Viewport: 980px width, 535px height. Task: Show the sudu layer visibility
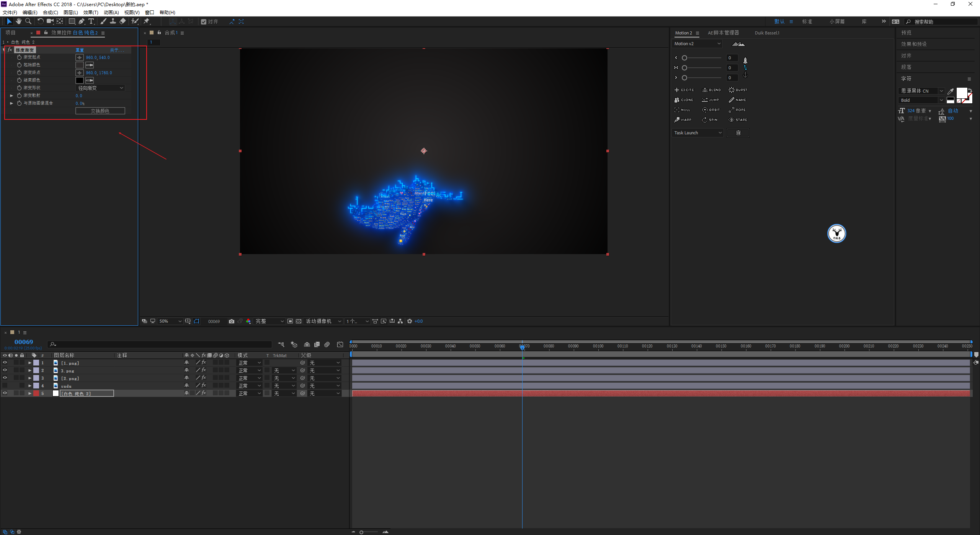coord(5,386)
